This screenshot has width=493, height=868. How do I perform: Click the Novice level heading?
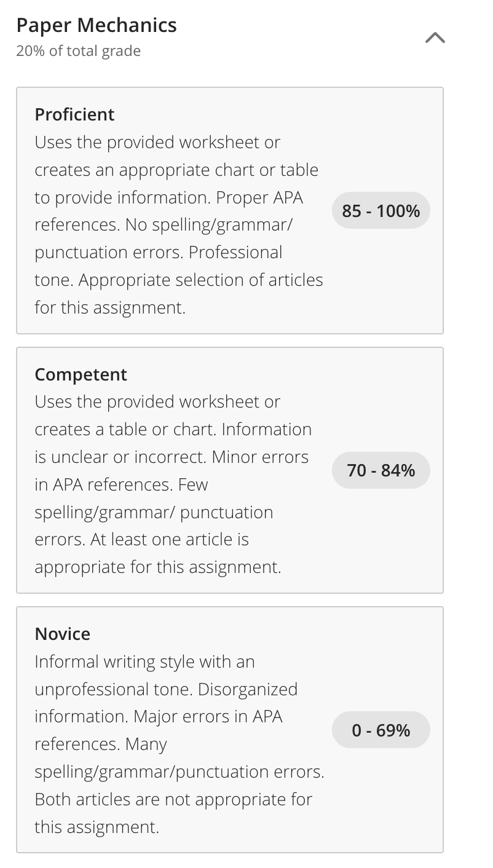pyautogui.click(x=63, y=634)
